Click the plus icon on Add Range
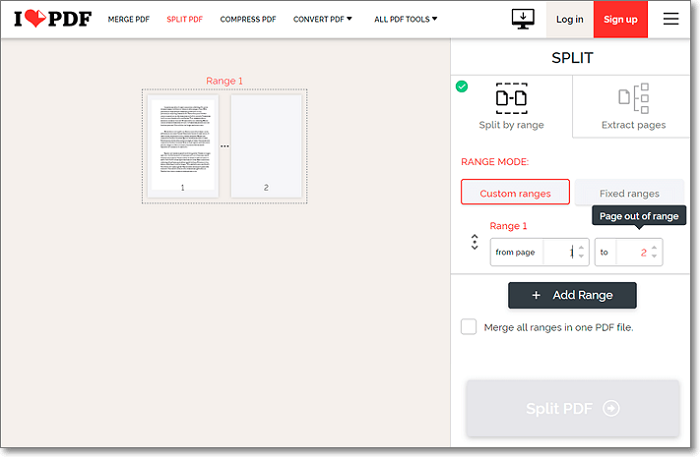 click(536, 295)
